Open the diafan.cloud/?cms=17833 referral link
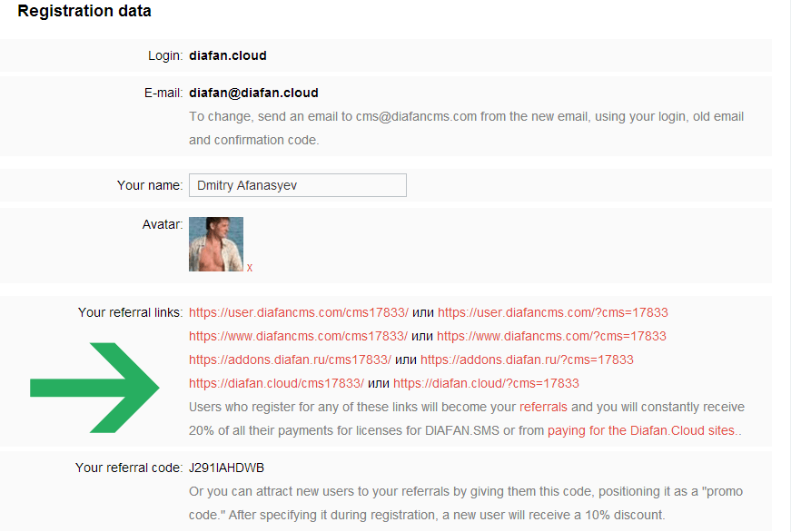Viewport: 791px width, 532px height. point(486,384)
